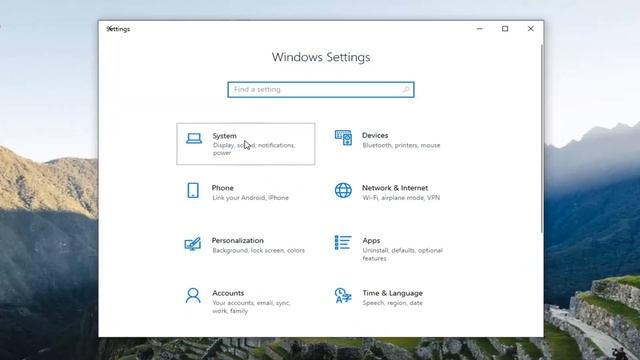Go to Phone settings label
640x360 pixels.
pyautogui.click(x=222, y=188)
